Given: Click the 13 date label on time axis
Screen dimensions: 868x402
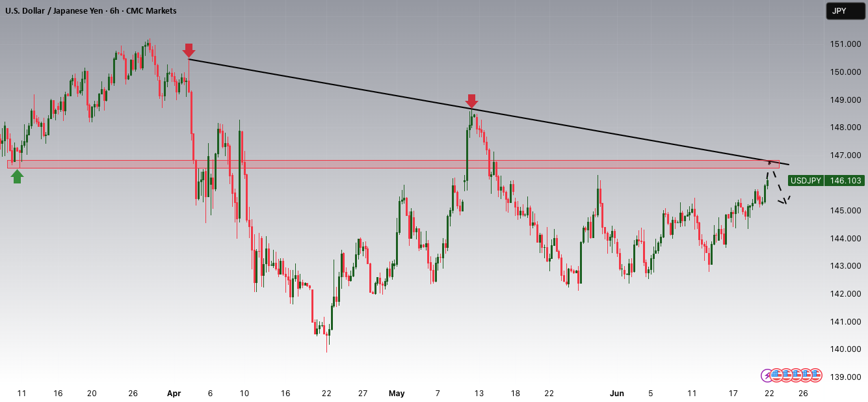Looking at the screenshot, I should pos(479,394).
